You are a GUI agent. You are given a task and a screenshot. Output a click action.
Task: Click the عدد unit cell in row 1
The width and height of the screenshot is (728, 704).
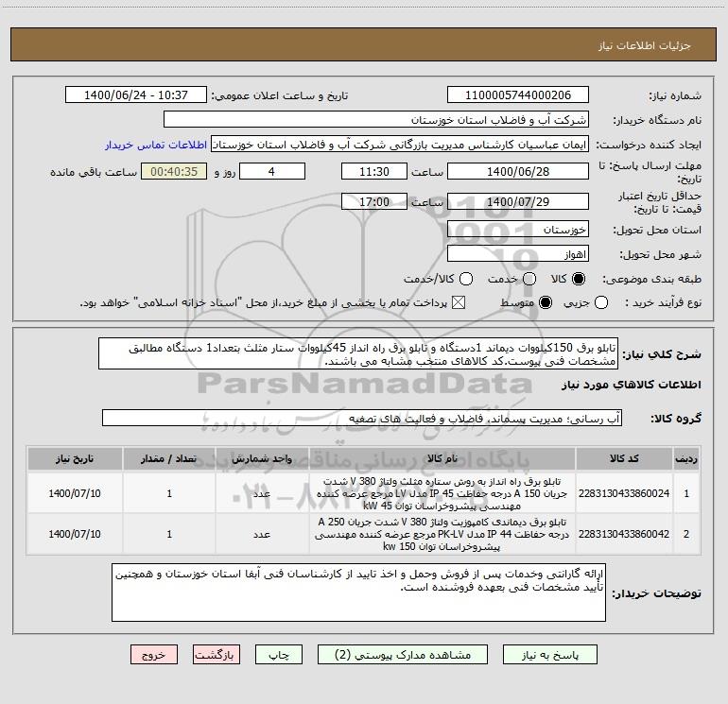pos(262,493)
